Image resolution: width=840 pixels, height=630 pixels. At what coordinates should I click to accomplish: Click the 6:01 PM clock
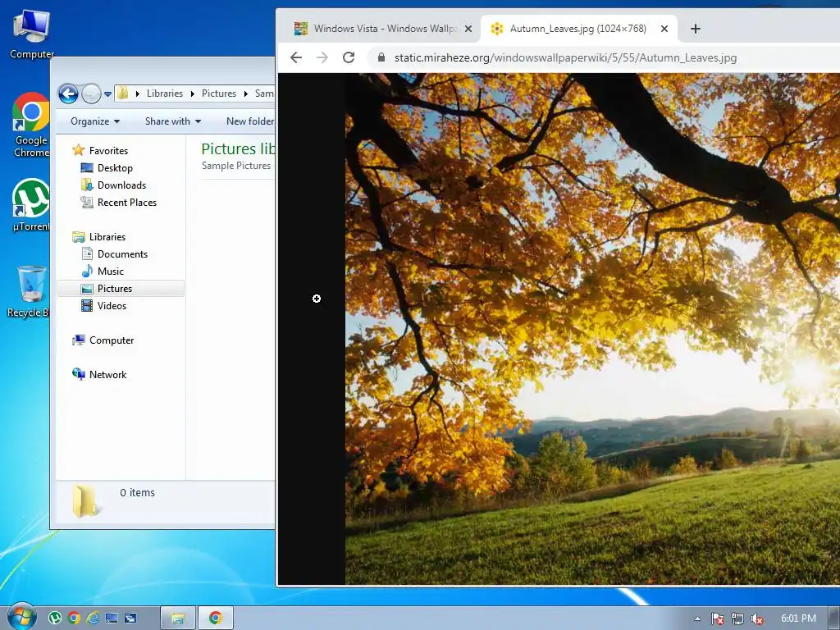pyautogui.click(x=798, y=619)
